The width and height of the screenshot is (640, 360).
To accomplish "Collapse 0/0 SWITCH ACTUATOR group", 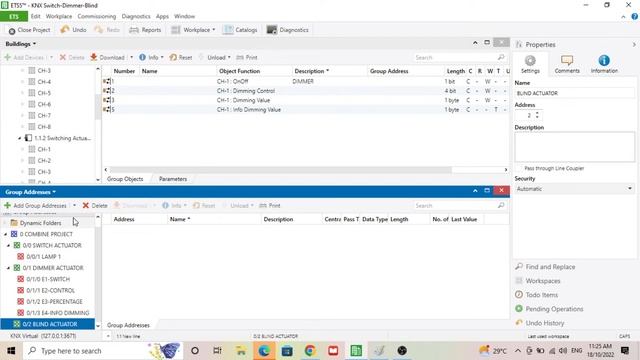I will pyautogui.click(x=9, y=246).
